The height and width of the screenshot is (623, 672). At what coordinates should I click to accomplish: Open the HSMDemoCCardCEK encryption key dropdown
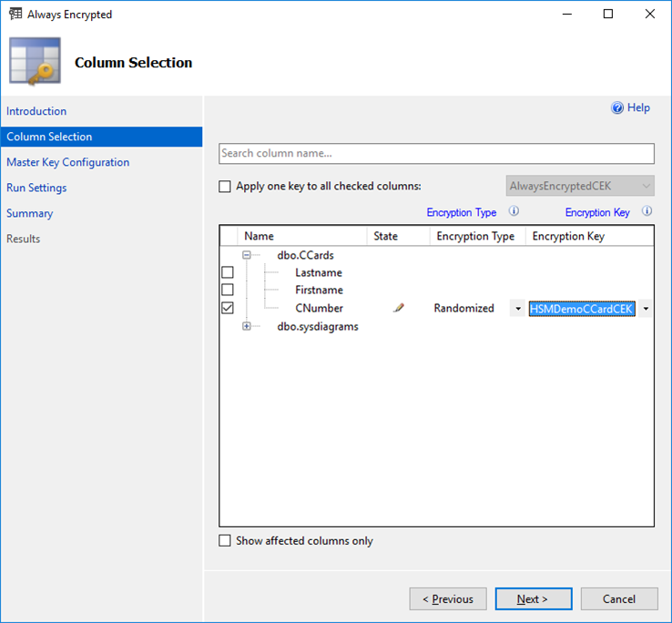click(646, 309)
